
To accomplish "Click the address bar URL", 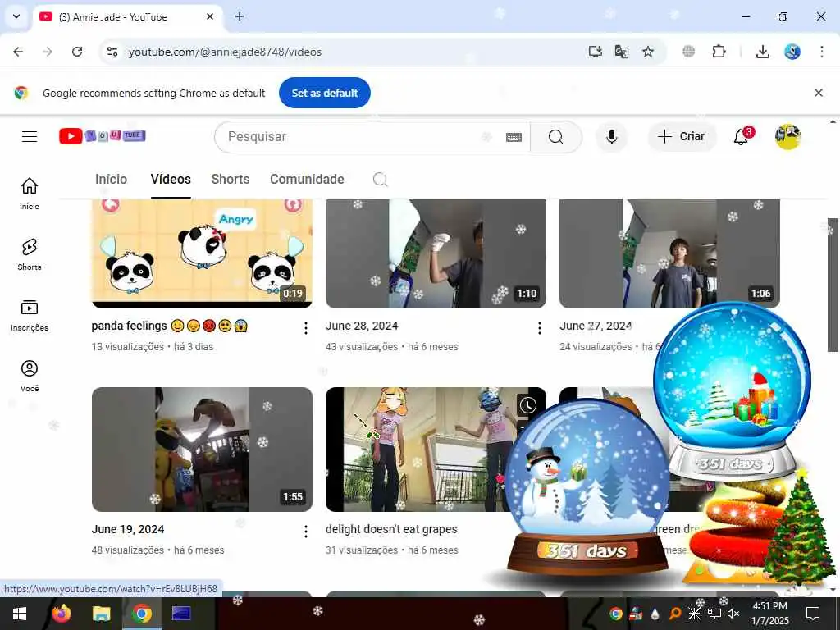I will click(225, 52).
